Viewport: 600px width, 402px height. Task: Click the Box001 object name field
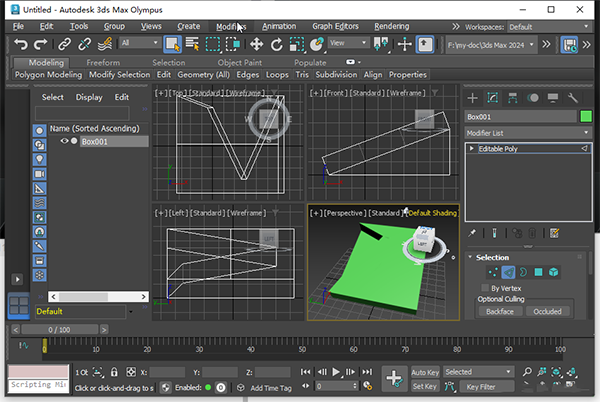520,117
